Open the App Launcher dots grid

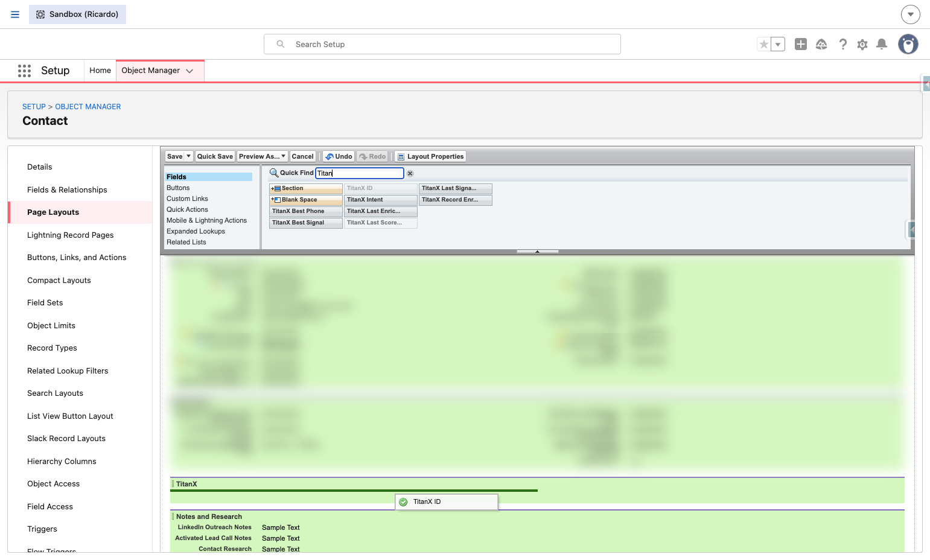(x=24, y=71)
